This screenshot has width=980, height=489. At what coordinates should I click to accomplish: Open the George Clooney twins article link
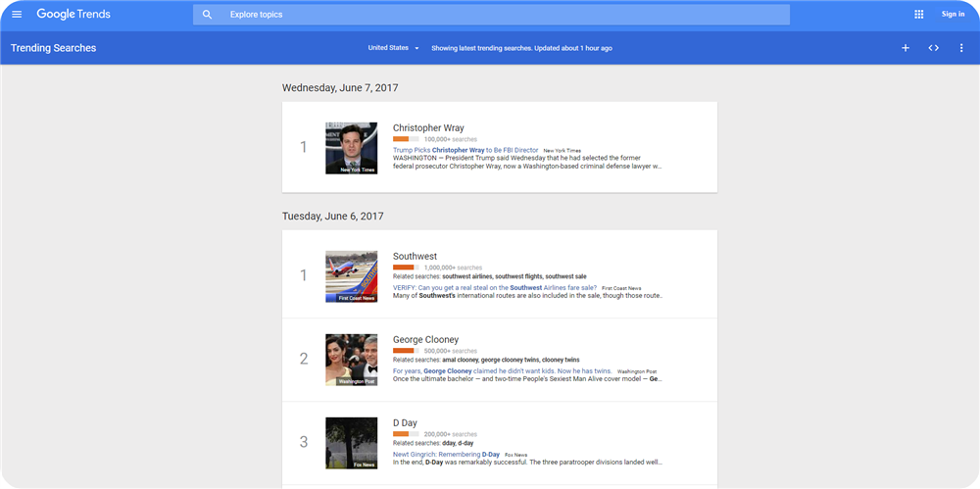click(x=502, y=370)
